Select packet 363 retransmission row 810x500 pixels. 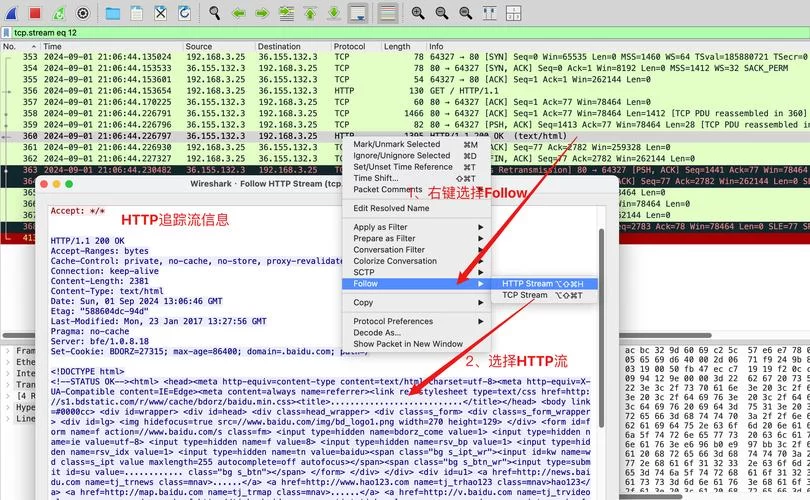coord(405,170)
